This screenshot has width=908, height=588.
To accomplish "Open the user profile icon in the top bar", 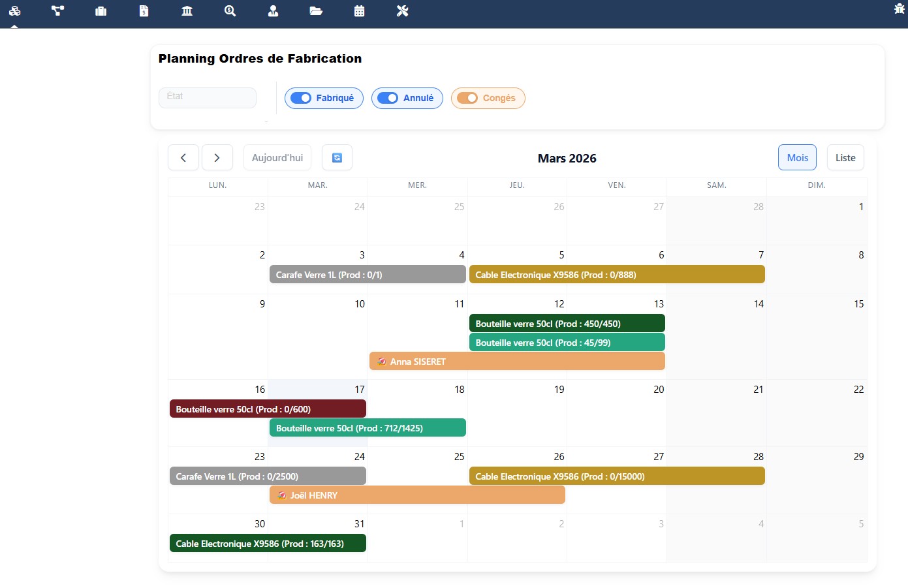I will tap(273, 11).
